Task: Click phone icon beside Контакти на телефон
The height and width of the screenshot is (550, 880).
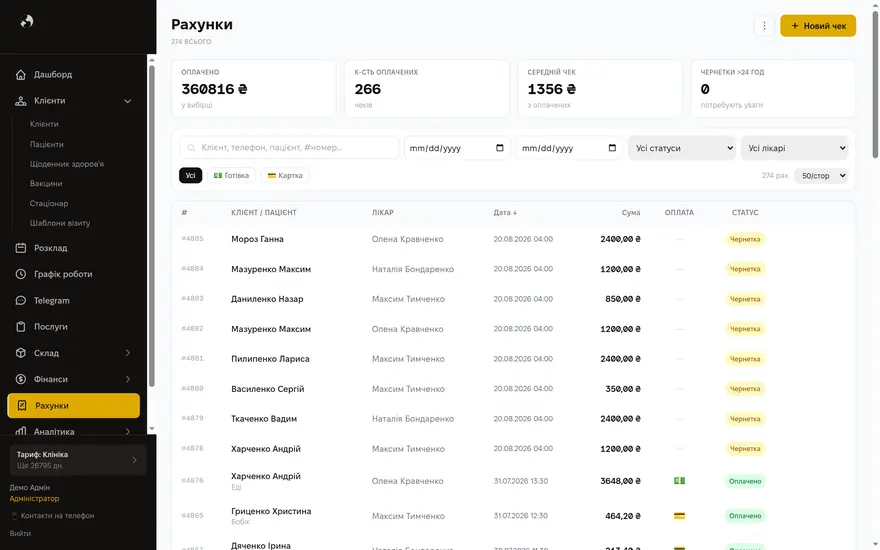Action: tap(14, 516)
